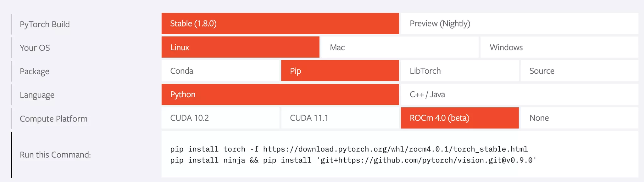Switch language to C++ / Java

pyautogui.click(x=519, y=94)
